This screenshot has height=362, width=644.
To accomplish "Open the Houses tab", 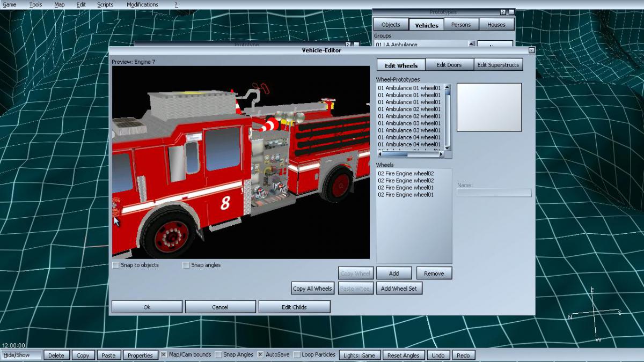I will (x=496, y=25).
